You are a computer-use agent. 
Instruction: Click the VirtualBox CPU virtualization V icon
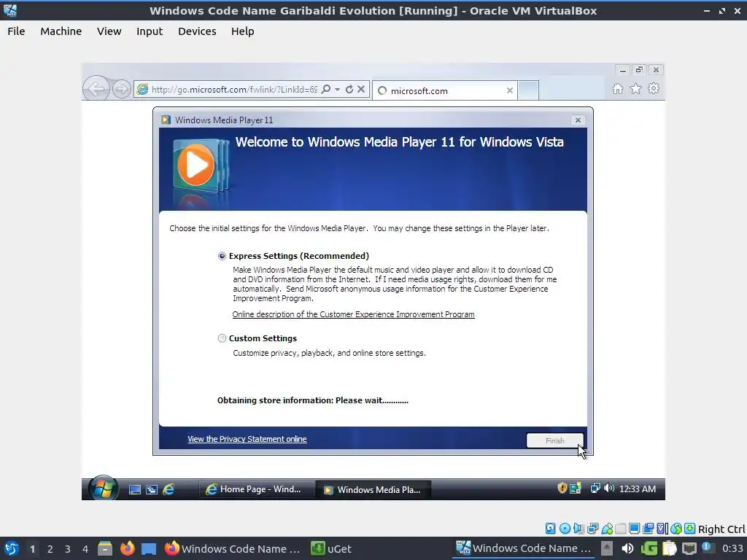click(662, 528)
